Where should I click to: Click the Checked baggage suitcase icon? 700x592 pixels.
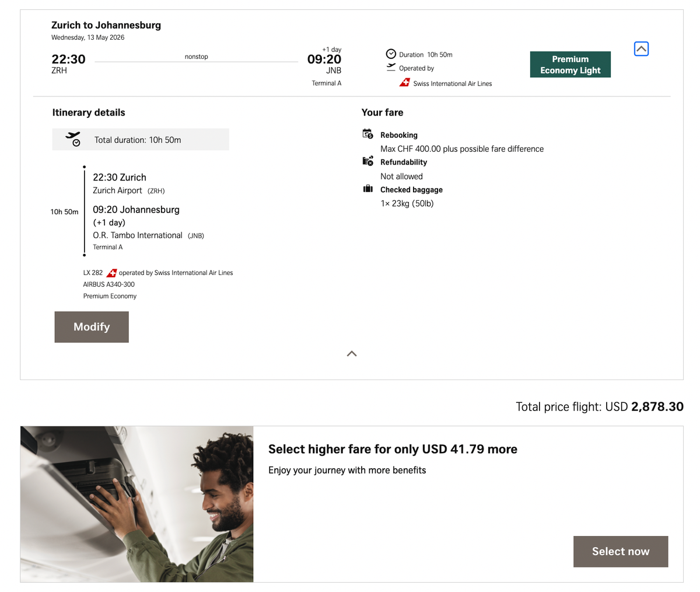click(x=367, y=187)
